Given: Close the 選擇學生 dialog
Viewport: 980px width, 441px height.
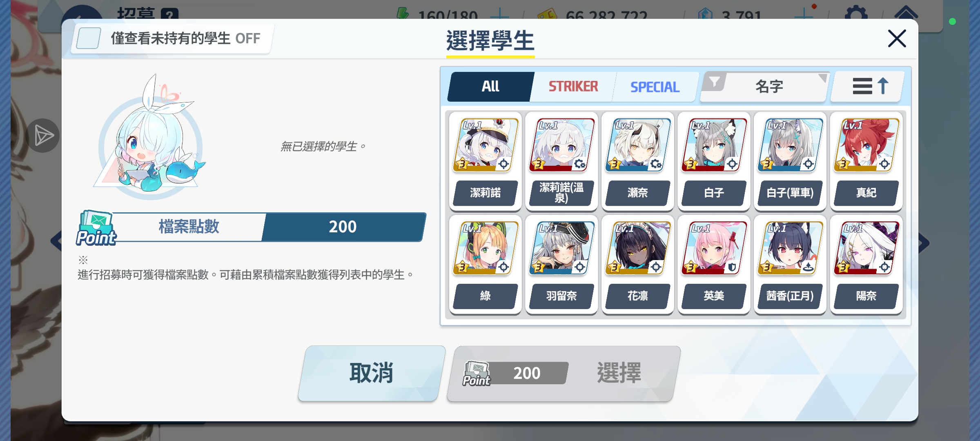Looking at the screenshot, I should [897, 38].
